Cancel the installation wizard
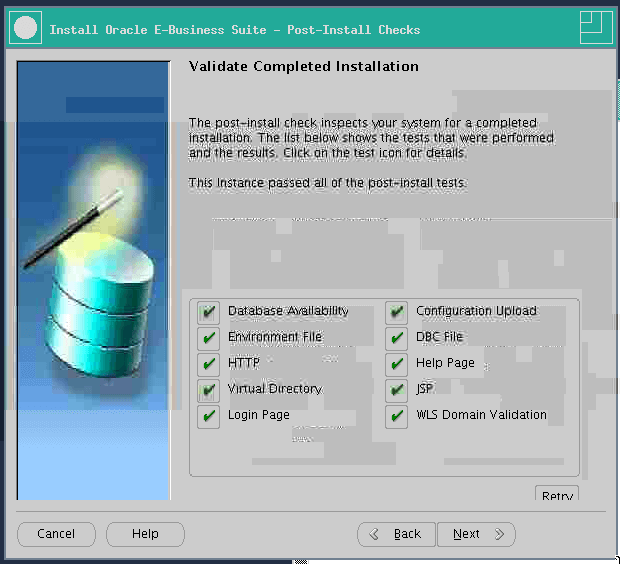This screenshot has width=620, height=564. (56, 534)
